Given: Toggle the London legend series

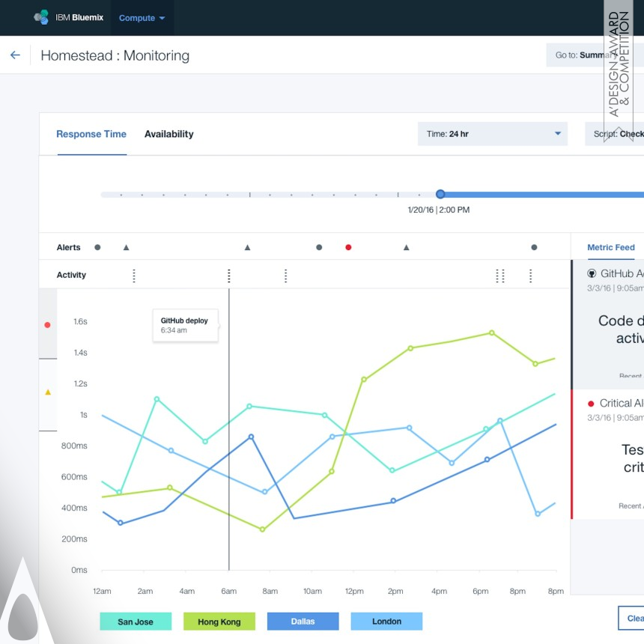Looking at the screenshot, I should point(386,621).
